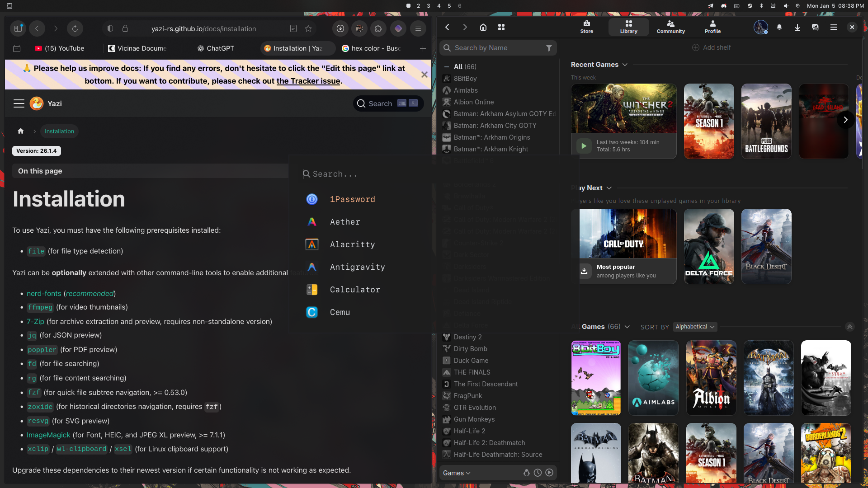Image resolution: width=868 pixels, height=488 pixels.
Task: Select Alacritty in the launcher list
Action: (434, 244)
